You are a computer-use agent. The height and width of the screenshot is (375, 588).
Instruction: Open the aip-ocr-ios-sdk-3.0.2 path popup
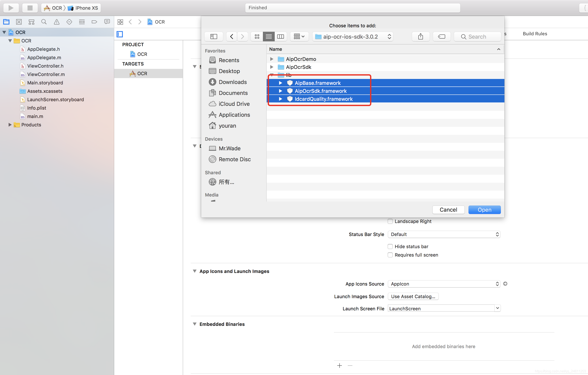point(353,37)
